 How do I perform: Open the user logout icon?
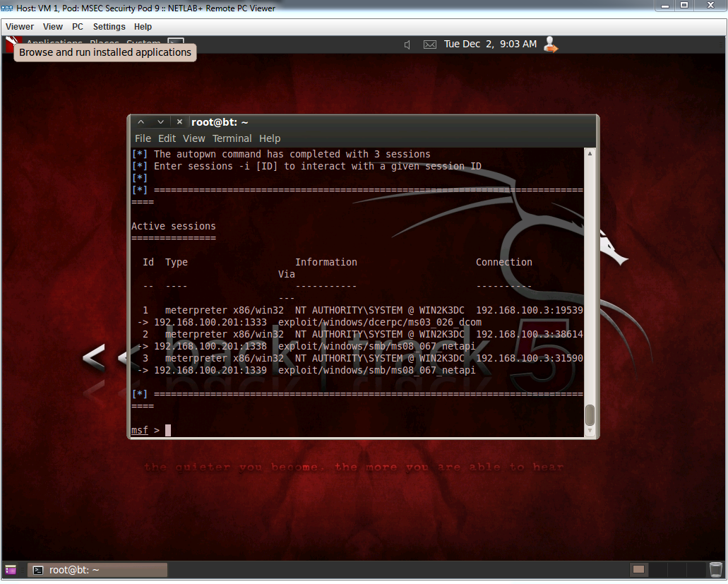click(551, 44)
